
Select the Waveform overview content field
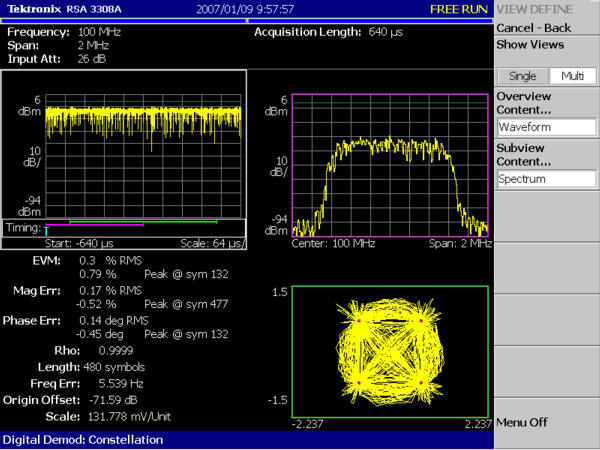point(546,128)
